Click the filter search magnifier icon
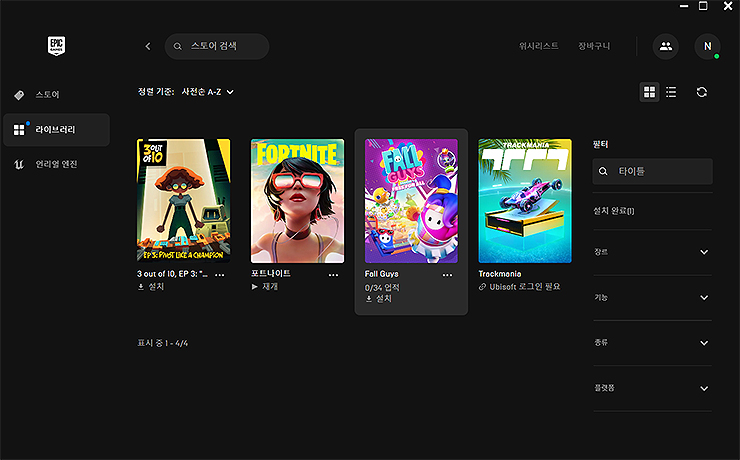The image size is (740, 460). (x=603, y=171)
